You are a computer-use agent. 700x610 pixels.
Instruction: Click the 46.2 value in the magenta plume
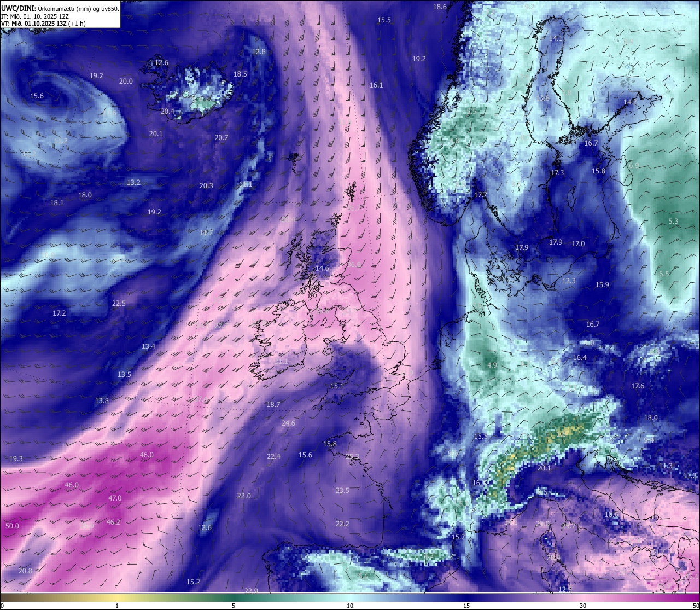coord(113,522)
